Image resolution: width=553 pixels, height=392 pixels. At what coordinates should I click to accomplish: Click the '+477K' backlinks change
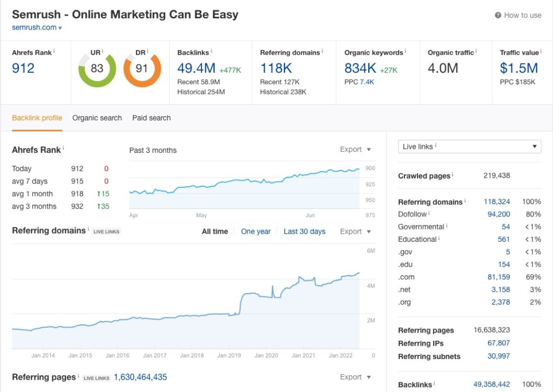coord(230,70)
